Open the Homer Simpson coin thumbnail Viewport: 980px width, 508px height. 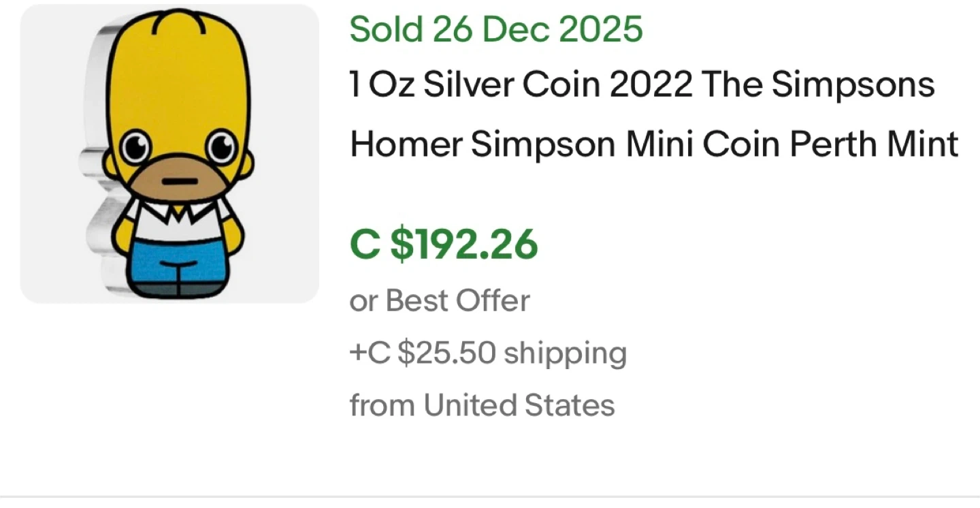(169, 154)
